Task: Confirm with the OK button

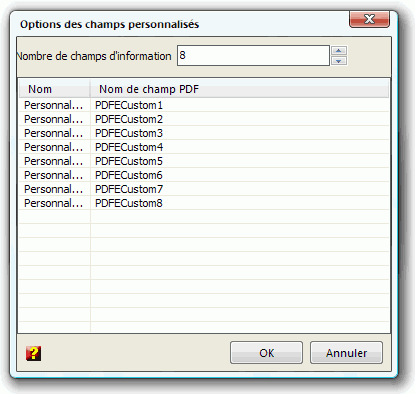Action: tap(266, 353)
